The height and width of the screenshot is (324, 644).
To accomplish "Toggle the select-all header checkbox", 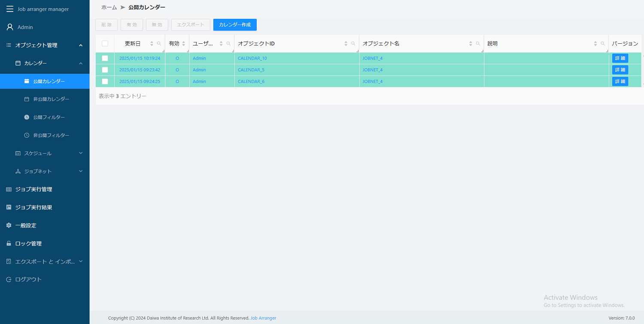I will point(105,43).
